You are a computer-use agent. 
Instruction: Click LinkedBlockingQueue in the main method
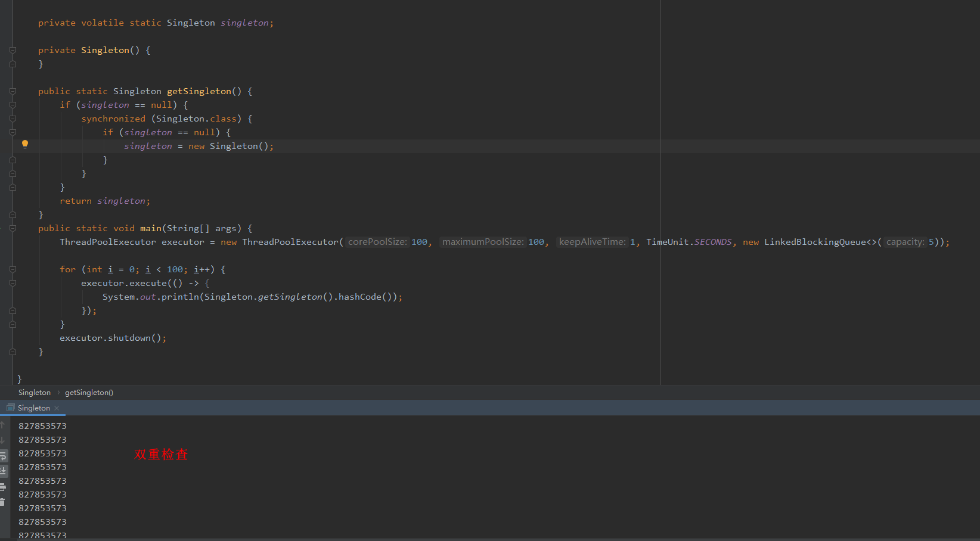tap(815, 242)
